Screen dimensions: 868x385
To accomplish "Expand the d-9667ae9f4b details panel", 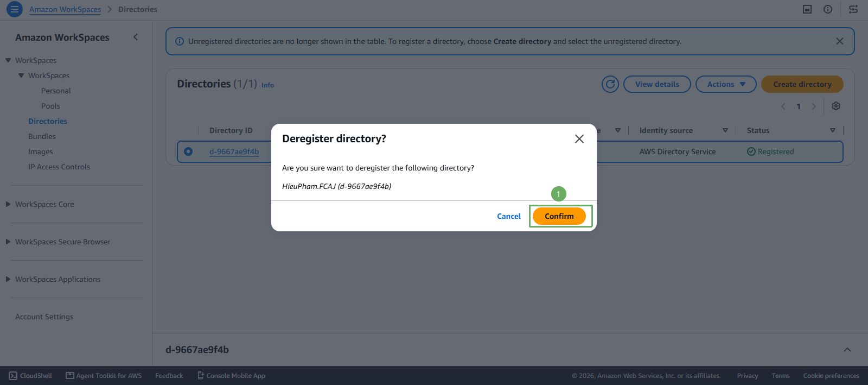I will pyautogui.click(x=847, y=350).
